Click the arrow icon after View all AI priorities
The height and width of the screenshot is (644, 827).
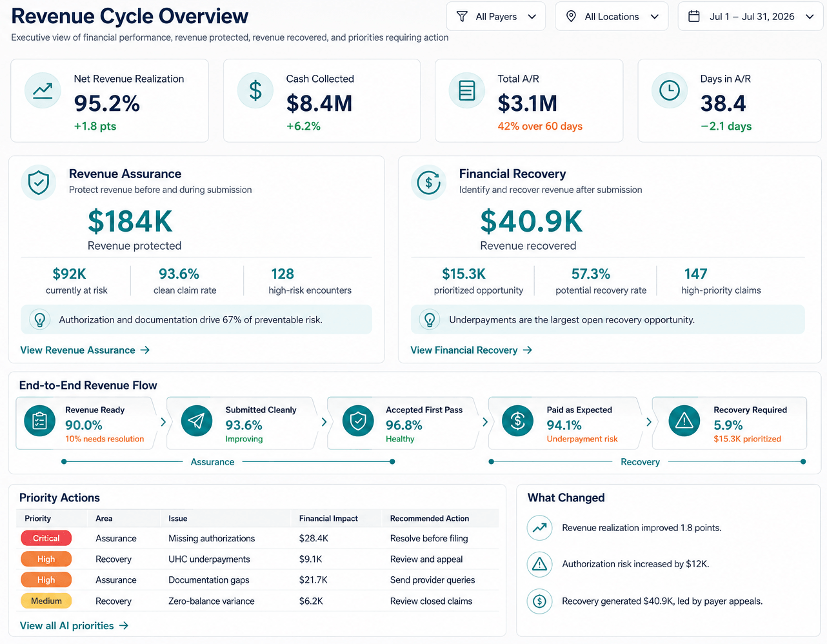point(124,625)
